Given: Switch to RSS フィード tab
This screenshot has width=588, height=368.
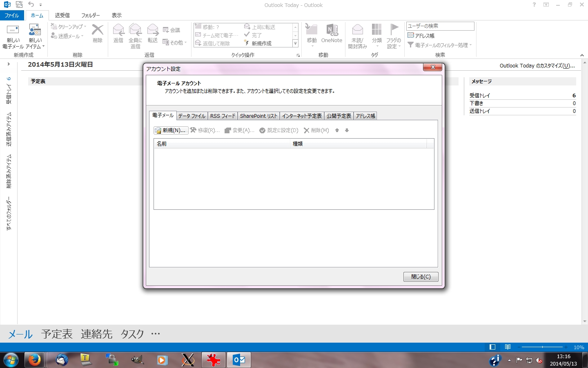Looking at the screenshot, I should (223, 116).
